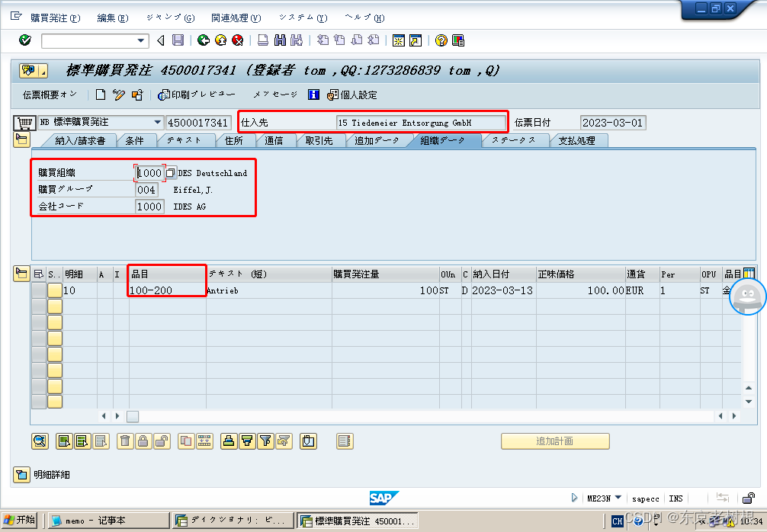Image resolution: width=767 pixels, height=532 pixels.
Task: Lock the selected item row
Action: click(143, 441)
